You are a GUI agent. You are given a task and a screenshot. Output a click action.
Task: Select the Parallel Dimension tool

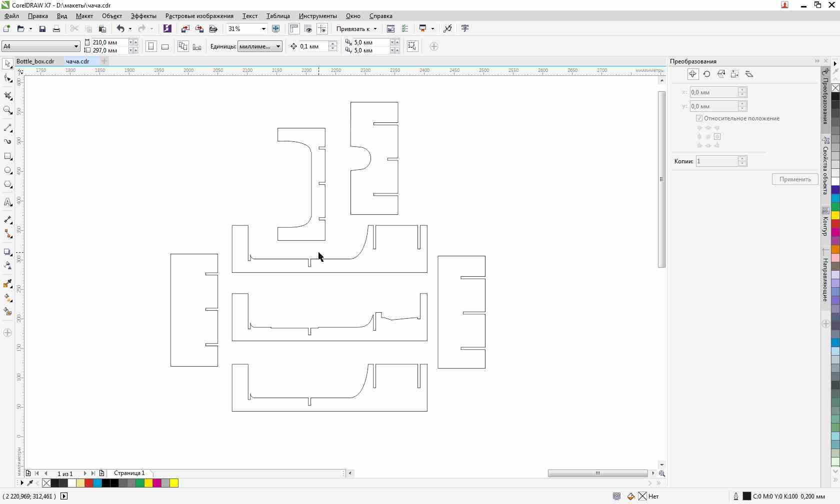(7, 220)
